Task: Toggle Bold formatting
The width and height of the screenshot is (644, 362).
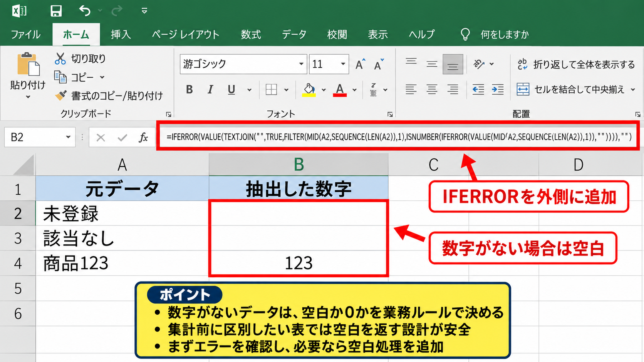Action: tap(189, 90)
